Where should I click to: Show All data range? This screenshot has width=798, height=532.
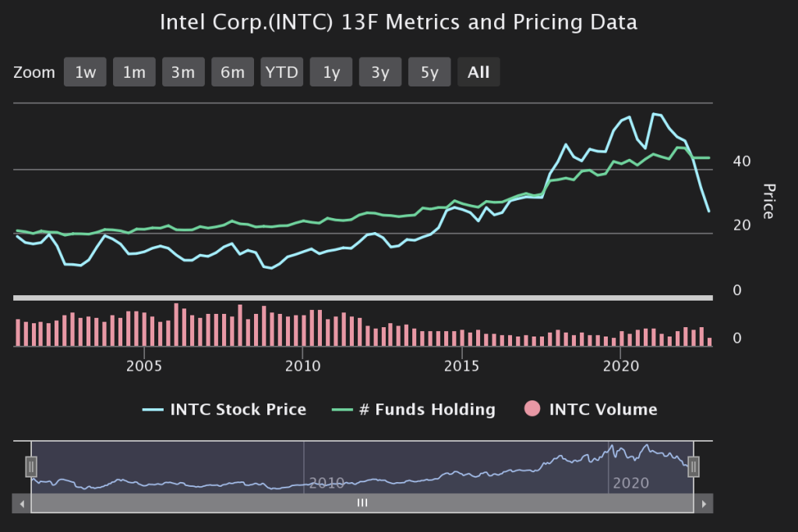478,72
